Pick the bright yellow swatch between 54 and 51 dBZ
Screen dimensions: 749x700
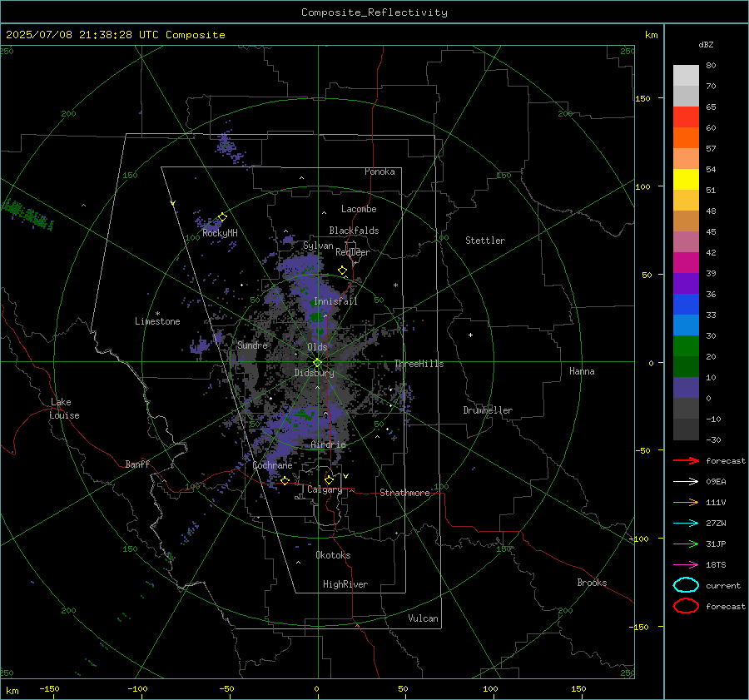pyautogui.click(x=686, y=179)
